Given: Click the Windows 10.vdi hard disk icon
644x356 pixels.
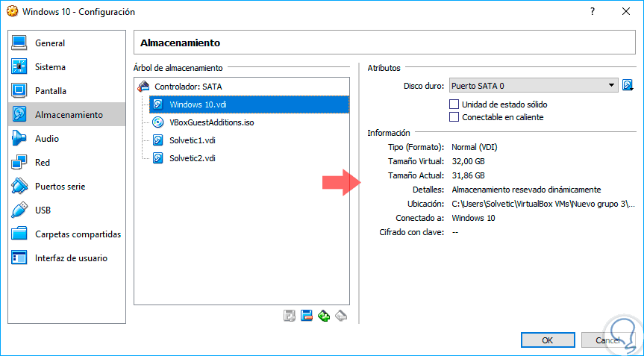Looking at the screenshot, I should (157, 104).
